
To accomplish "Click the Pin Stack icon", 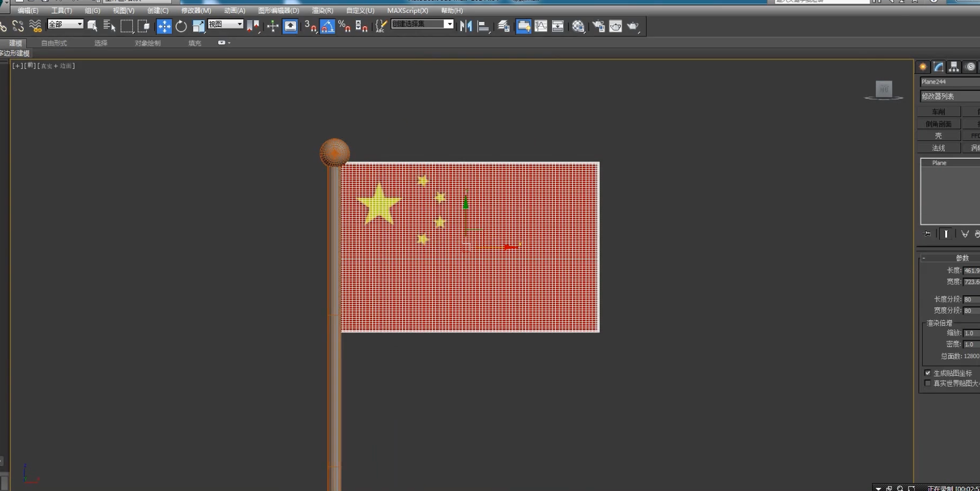I will pos(928,234).
